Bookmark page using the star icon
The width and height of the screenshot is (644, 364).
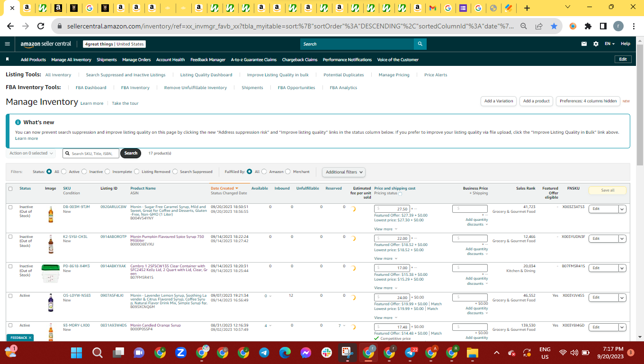point(554,27)
